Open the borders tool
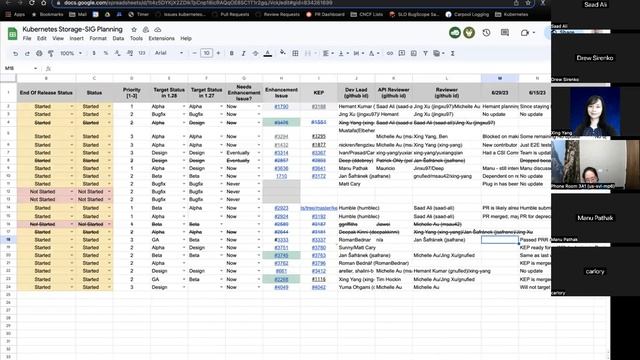 295,53
